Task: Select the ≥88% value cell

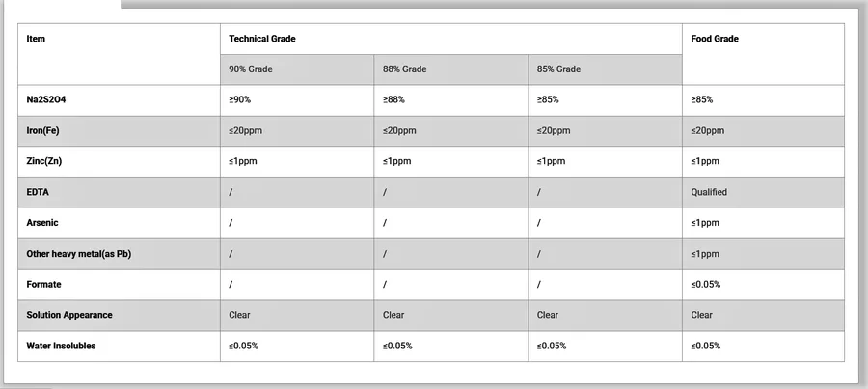Action: 451,100
